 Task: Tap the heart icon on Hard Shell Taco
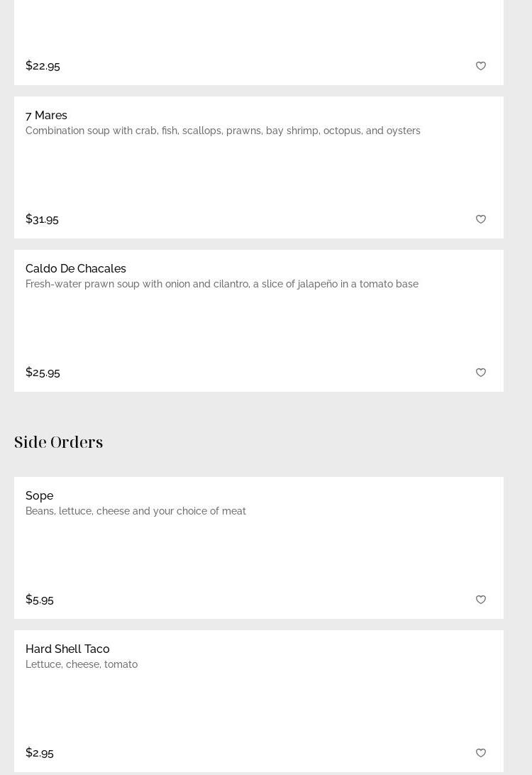point(481,753)
